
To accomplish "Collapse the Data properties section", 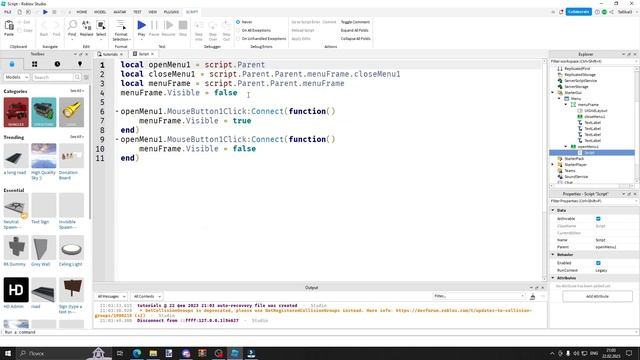I will [x=553, y=210].
